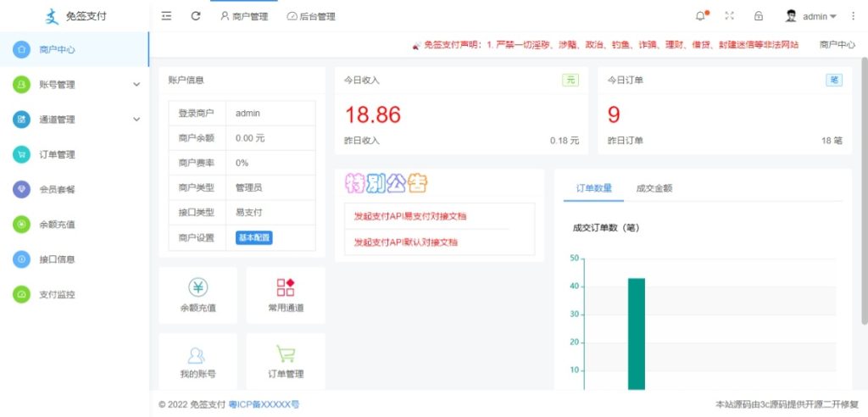868x417 pixels.
Task: Click the 基本配置 button
Action: pyautogui.click(x=254, y=238)
